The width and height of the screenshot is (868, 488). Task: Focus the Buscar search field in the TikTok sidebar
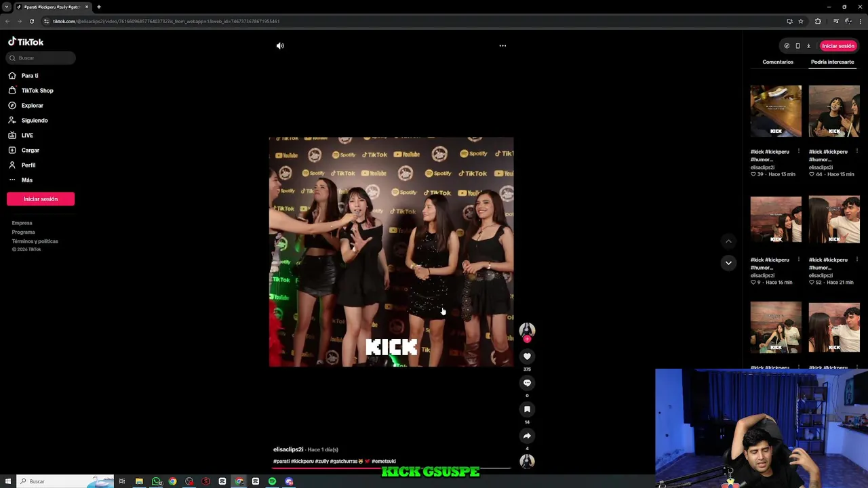coord(41,58)
